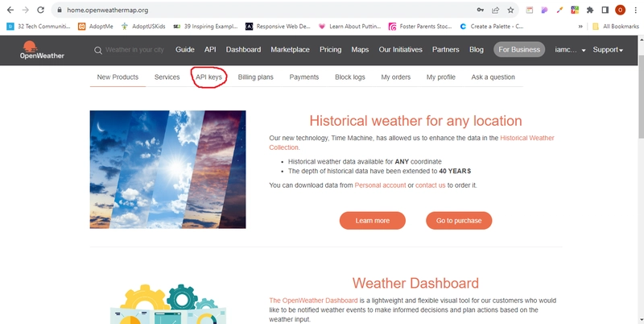Bookmark this page with star icon
This screenshot has height=324, width=644.
coord(510,10)
